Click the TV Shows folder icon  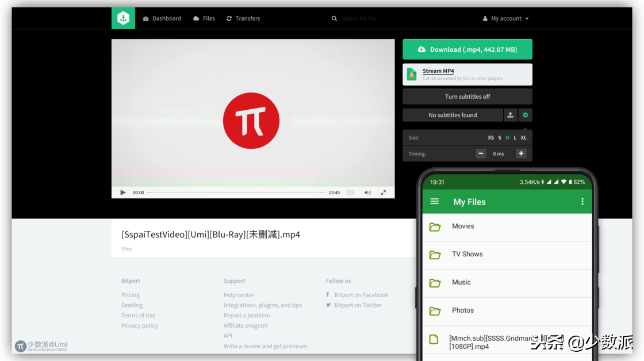coord(435,255)
